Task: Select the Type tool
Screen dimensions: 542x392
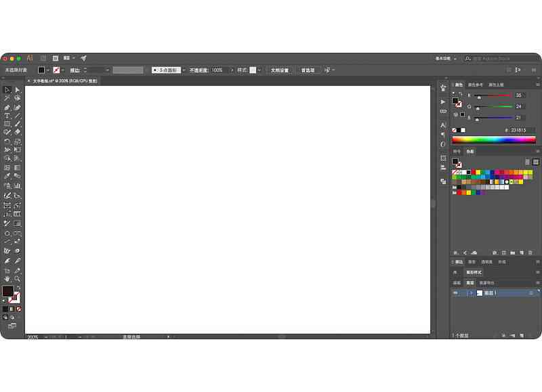Action: [x=7, y=116]
